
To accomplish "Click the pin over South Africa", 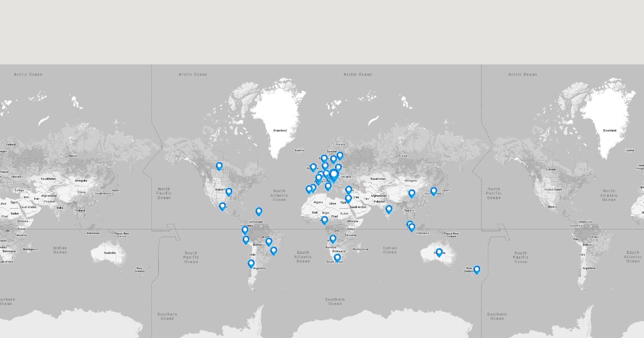I will pyautogui.click(x=337, y=258).
